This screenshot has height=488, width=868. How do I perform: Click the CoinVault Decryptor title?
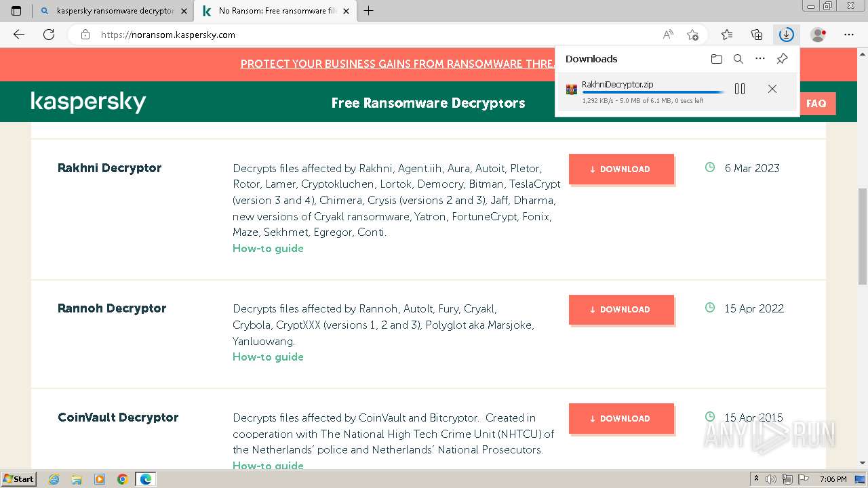coord(118,418)
